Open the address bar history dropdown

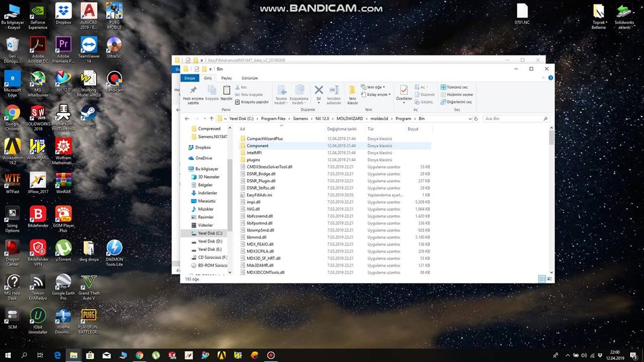pos(470,118)
